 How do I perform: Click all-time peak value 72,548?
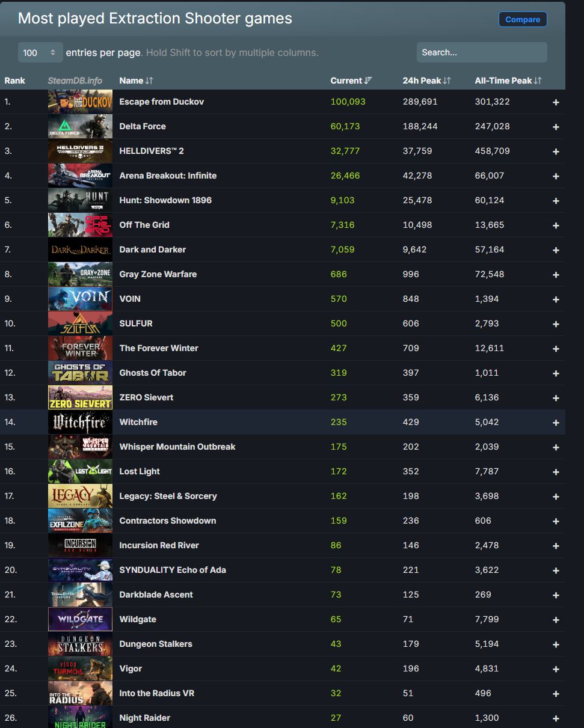coord(490,274)
